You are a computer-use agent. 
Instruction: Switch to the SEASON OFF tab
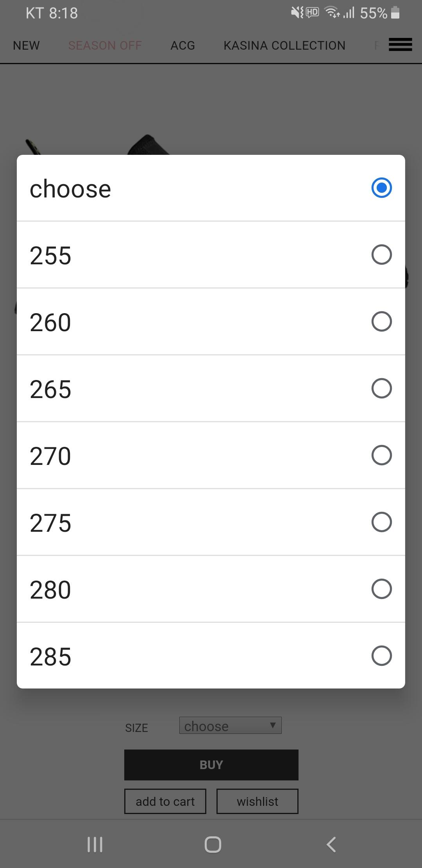click(x=105, y=45)
